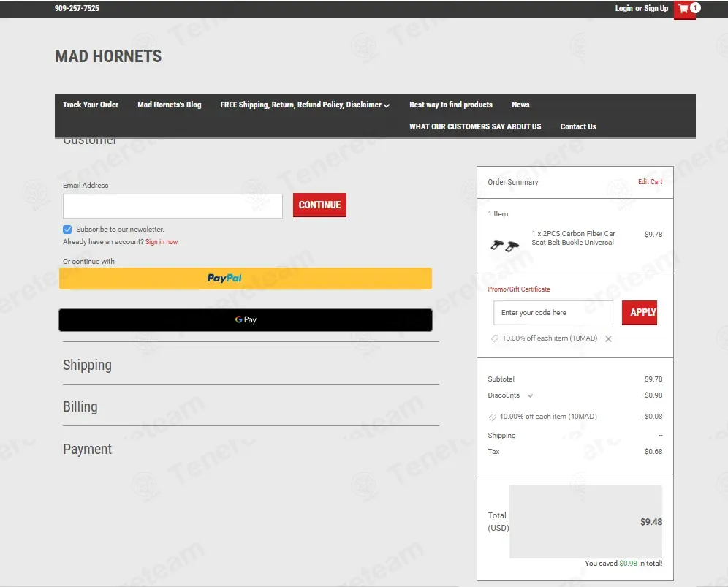Click the red CONTINUE button
Screen dimensions: 728x587
coord(319,205)
